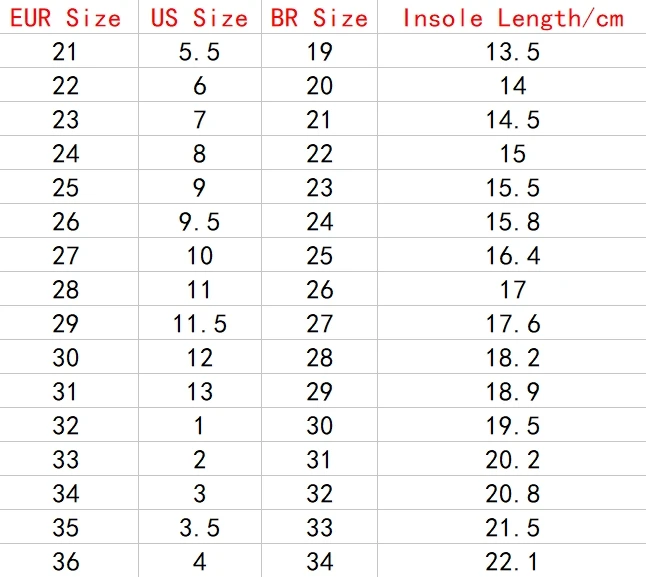Click insole length 13.5 cell
The image size is (646, 577).
(513, 52)
